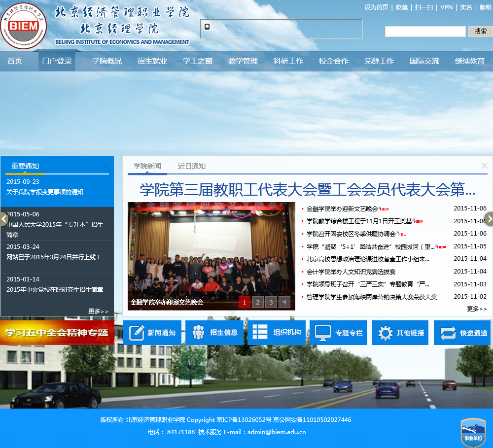
Task: Open the headline 学院第三届教职工代表大会 article
Action: pos(308,190)
